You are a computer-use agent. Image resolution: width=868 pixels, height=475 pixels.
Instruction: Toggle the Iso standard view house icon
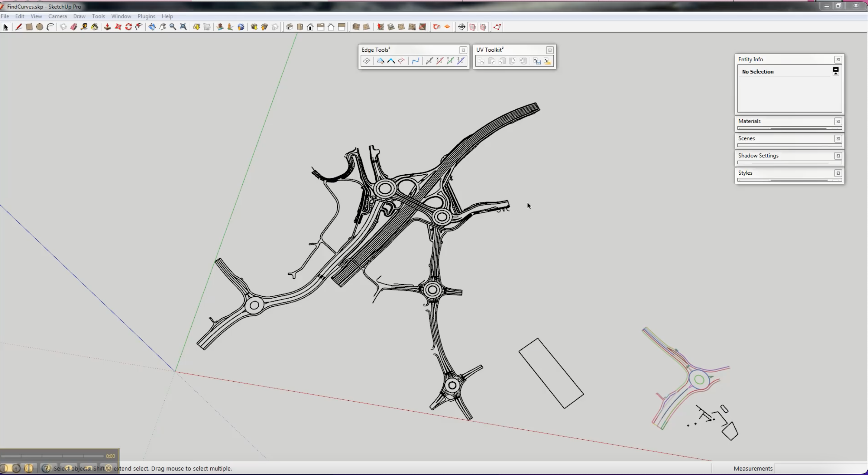pyautogui.click(x=290, y=27)
